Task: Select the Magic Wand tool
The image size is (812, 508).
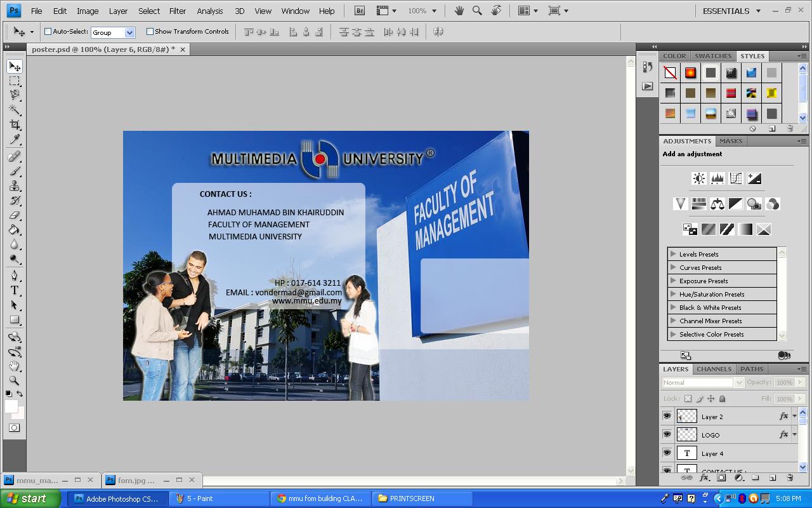Action: tap(15, 110)
